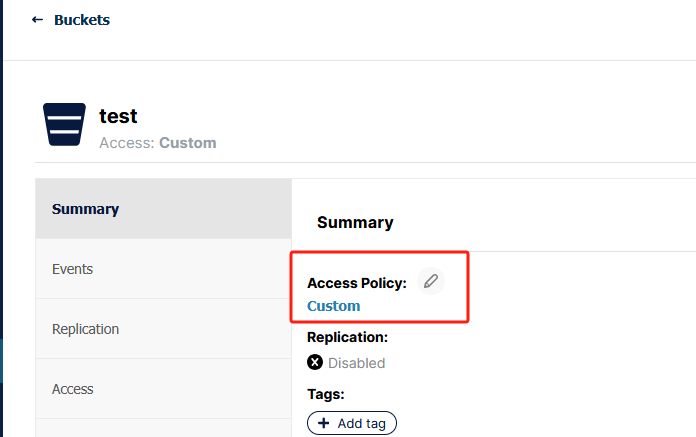
Task: Open the Events tab
Action: coord(72,269)
